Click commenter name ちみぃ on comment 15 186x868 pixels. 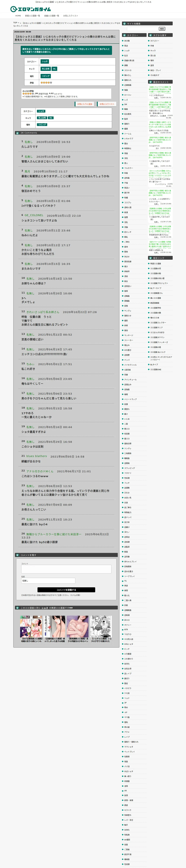click(30, 364)
